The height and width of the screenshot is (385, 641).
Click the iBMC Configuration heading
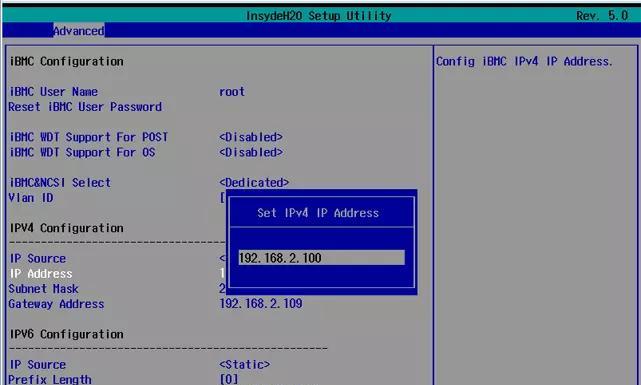(66, 61)
